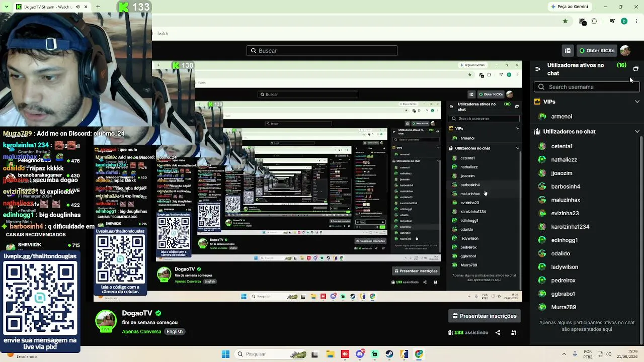The image size is (644, 362).
Task: Select the DogaoTV Stream browser tab
Action: point(51,7)
